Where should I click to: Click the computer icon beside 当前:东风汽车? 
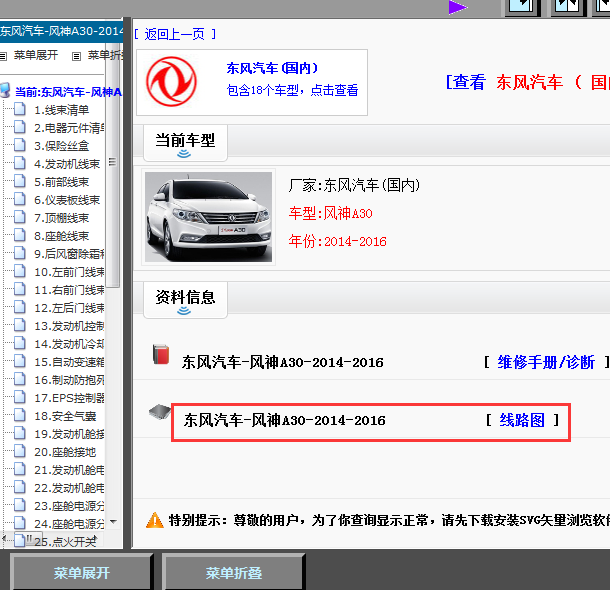[x=5, y=90]
